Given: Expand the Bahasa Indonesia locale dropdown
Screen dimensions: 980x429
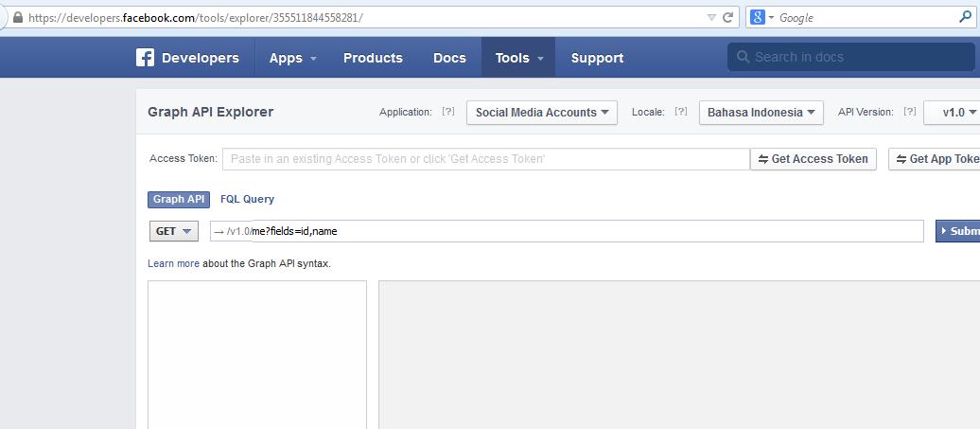Looking at the screenshot, I should click(761, 113).
